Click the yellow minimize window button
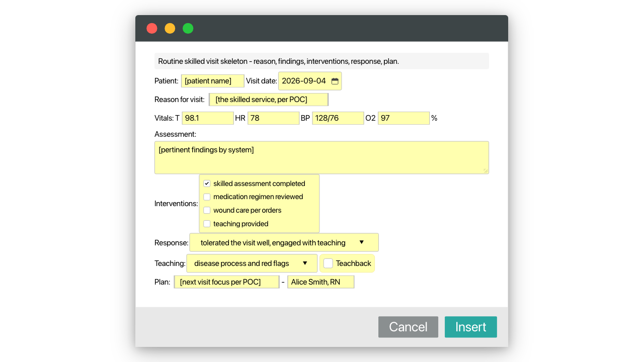 (170, 28)
